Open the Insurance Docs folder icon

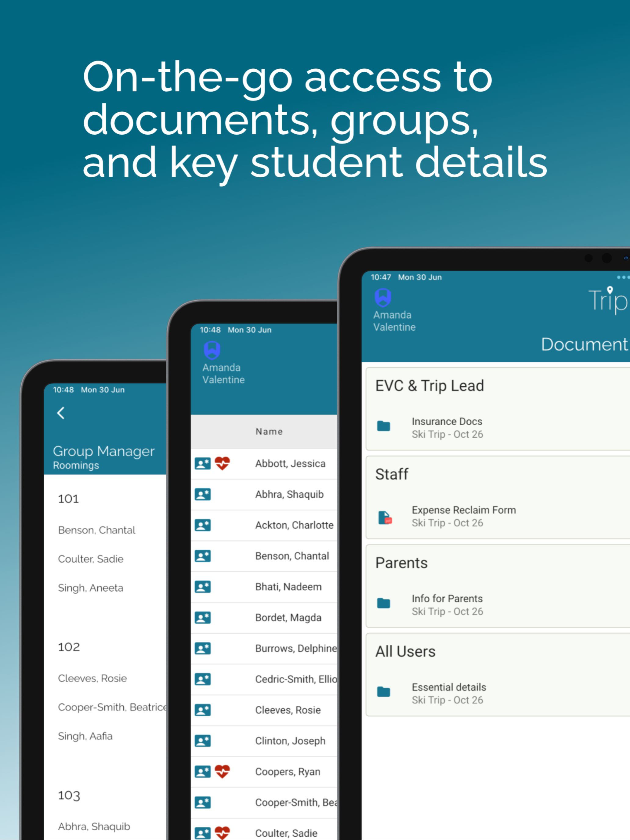click(x=384, y=426)
